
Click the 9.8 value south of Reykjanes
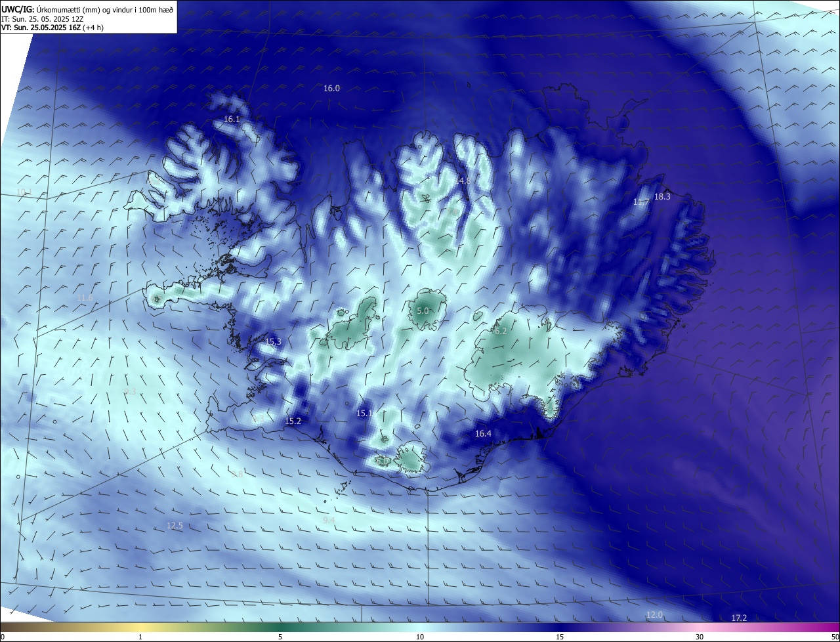point(237,474)
